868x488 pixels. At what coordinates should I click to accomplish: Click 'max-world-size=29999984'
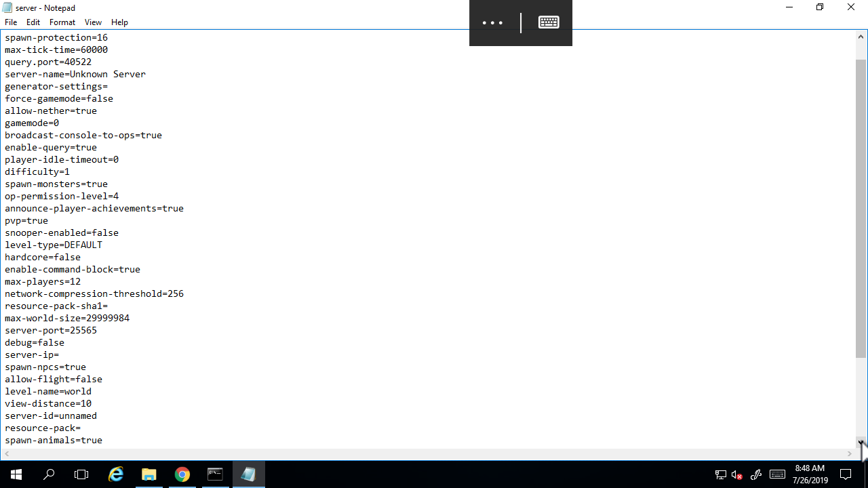point(67,318)
